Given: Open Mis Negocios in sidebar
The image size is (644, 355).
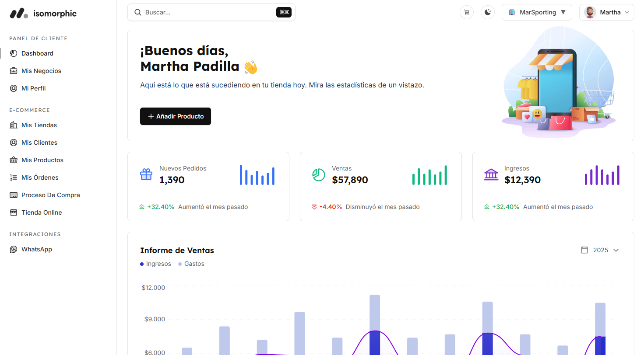Looking at the screenshot, I should 41,71.
